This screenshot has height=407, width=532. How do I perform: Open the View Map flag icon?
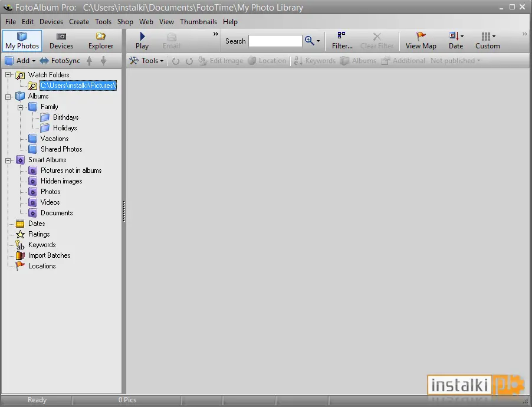point(421,37)
